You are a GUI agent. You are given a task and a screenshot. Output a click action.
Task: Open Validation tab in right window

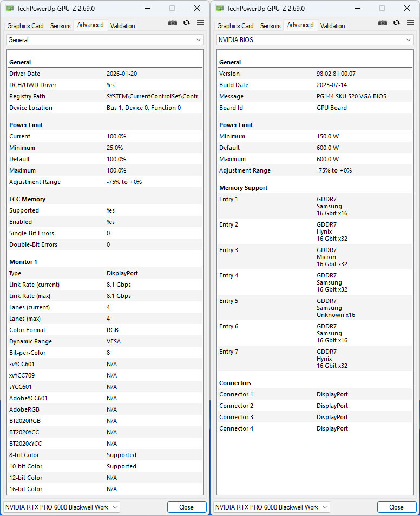coord(332,25)
